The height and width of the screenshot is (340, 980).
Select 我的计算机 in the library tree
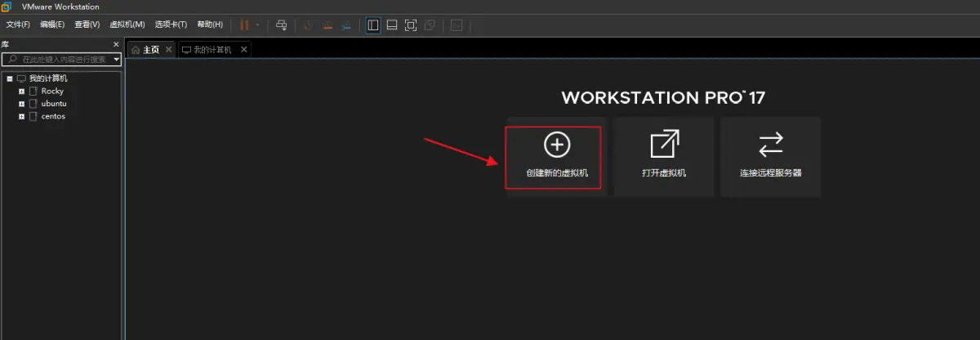48,78
